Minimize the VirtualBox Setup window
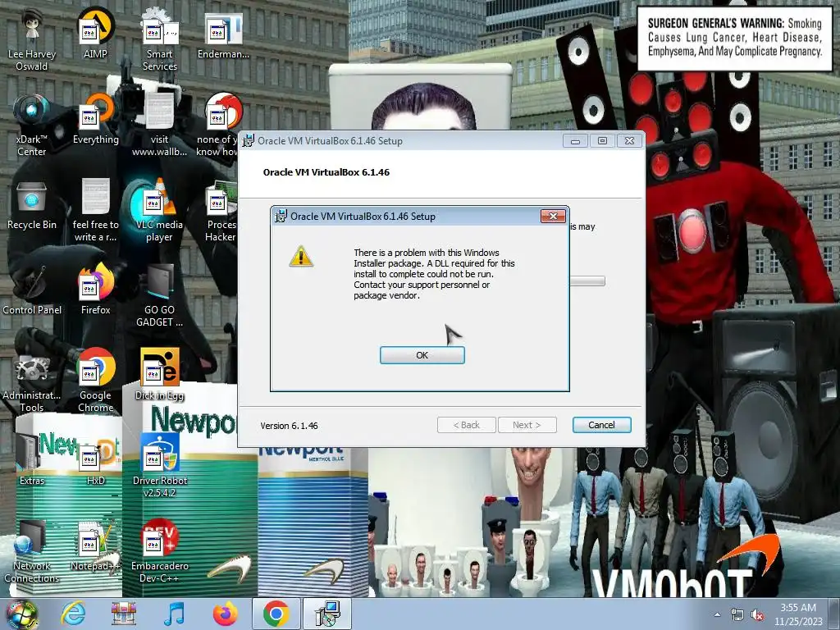840x630 pixels. [575, 141]
